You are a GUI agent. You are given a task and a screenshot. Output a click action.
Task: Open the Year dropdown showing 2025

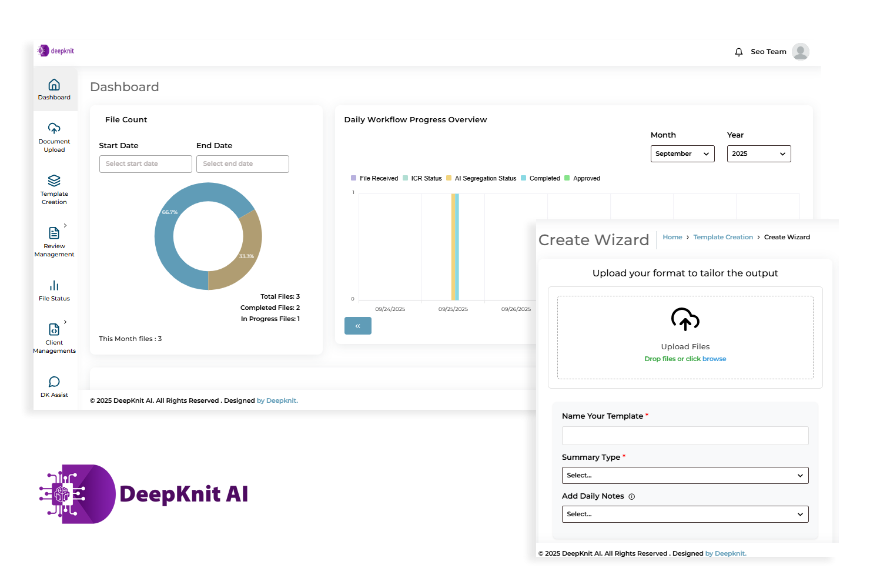(758, 154)
